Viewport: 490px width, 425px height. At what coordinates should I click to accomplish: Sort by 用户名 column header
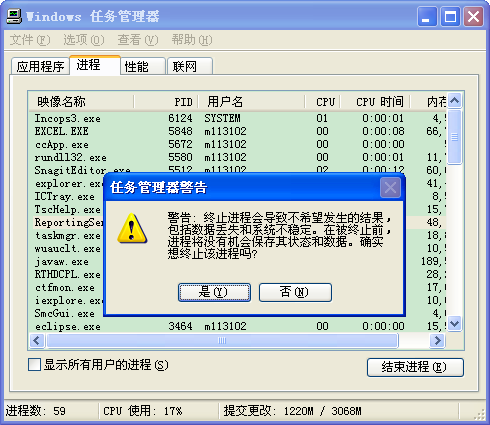click(252, 102)
